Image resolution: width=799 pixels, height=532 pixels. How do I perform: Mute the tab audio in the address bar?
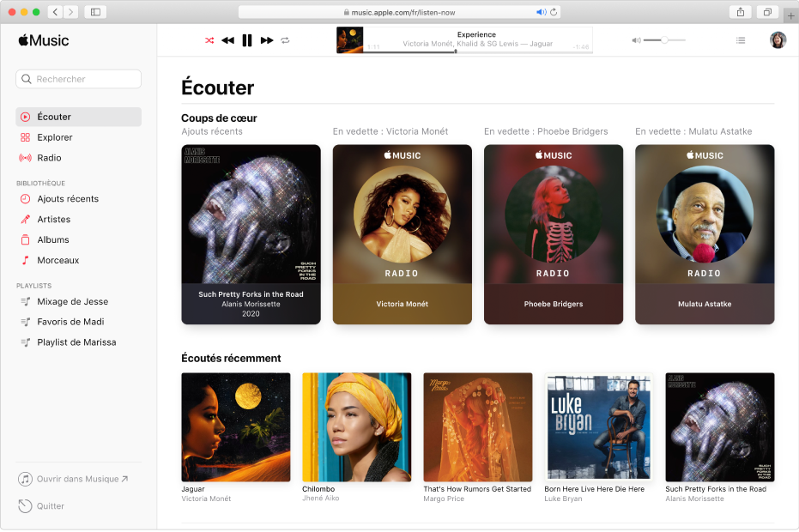click(540, 12)
